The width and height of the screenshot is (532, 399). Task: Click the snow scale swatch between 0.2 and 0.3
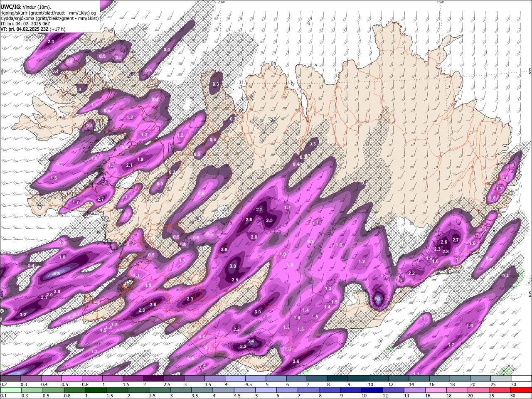(11, 379)
